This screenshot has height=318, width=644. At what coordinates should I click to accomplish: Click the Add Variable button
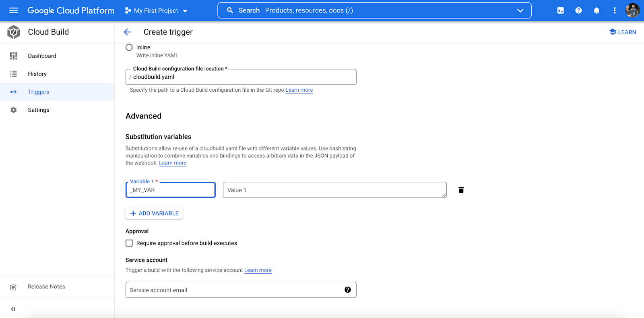click(154, 213)
